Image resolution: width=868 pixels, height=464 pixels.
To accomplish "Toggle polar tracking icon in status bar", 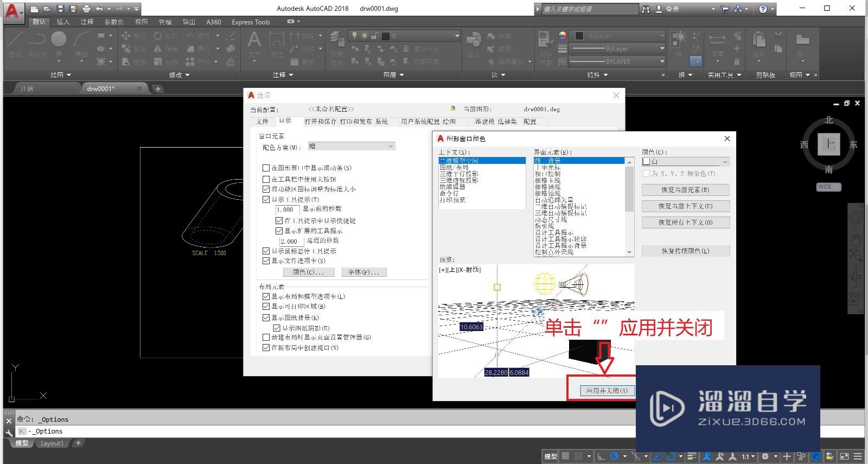I will point(614,456).
